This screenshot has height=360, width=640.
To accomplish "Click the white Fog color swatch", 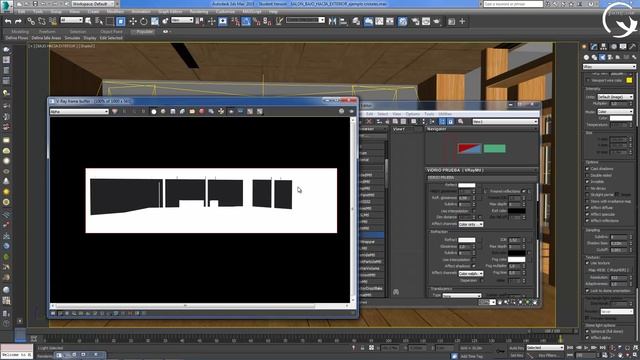I will [x=516, y=259].
